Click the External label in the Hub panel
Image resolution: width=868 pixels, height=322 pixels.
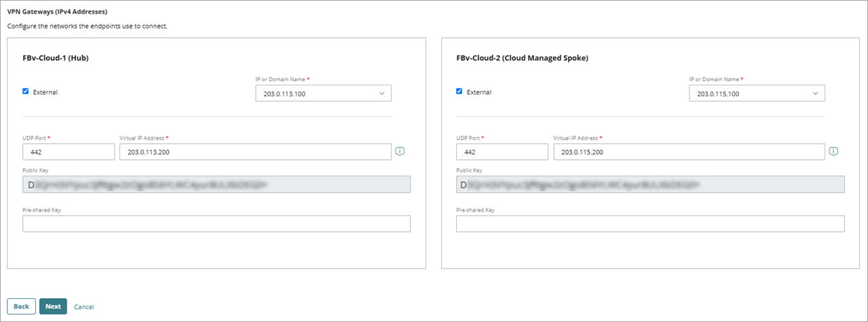tap(45, 92)
